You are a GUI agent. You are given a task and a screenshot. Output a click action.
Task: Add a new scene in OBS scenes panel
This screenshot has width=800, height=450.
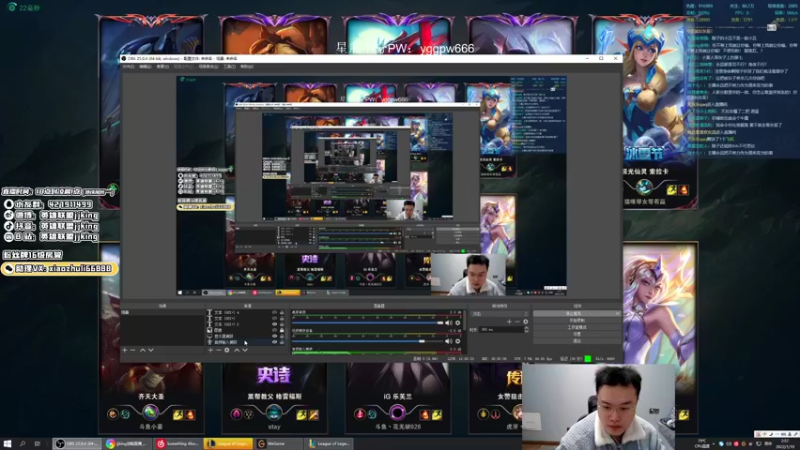(x=124, y=350)
